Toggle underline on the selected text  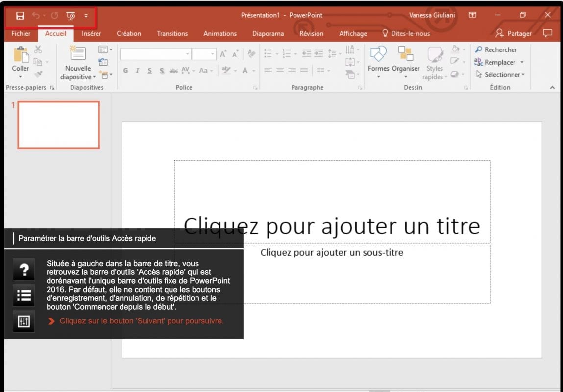pos(149,71)
